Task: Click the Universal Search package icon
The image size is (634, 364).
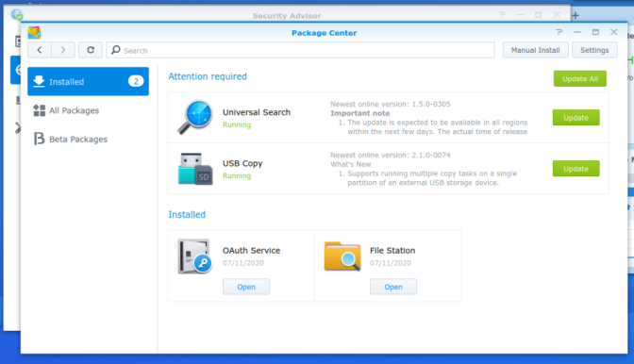Action: tap(195, 117)
